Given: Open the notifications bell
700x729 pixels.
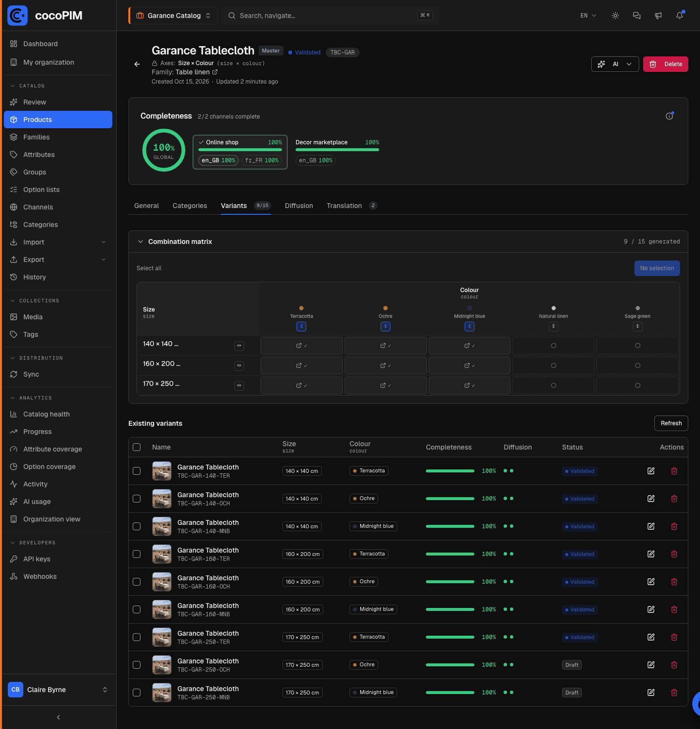Looking at the screenshot, I should pyautogui.click(x=680, y=16).
